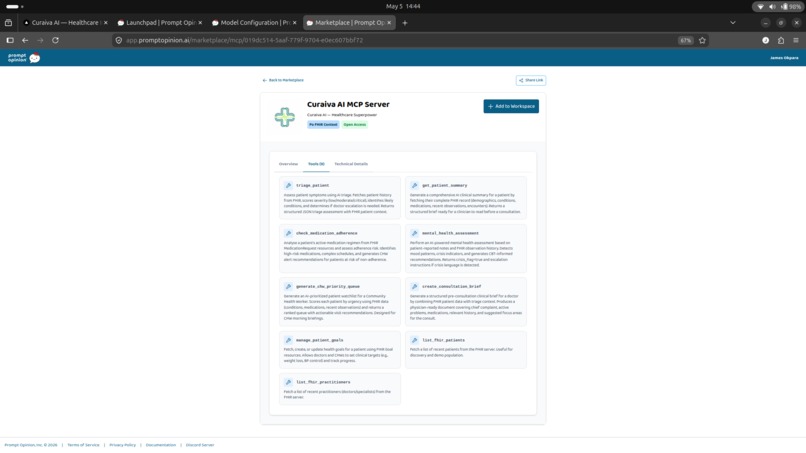Click the get_patient_summary tool wrench icon
Image resolution: width=806 pixels, height=453 pixels.
[414, 185]
